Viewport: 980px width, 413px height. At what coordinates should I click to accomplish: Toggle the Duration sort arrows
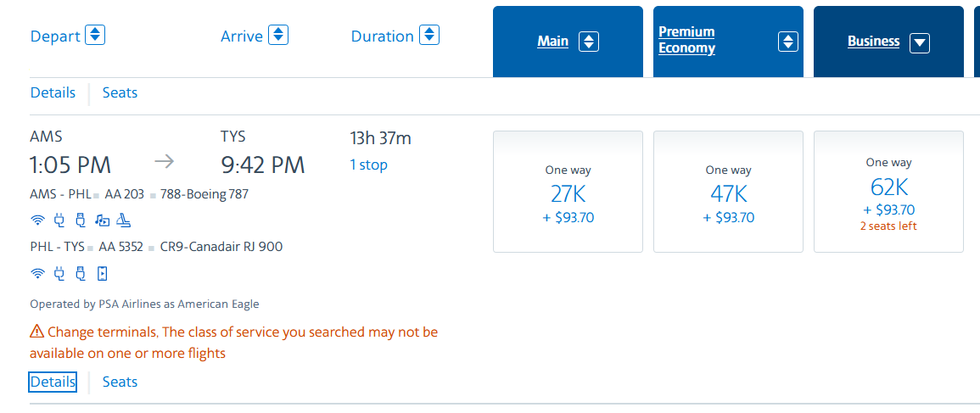coord(429,35)
